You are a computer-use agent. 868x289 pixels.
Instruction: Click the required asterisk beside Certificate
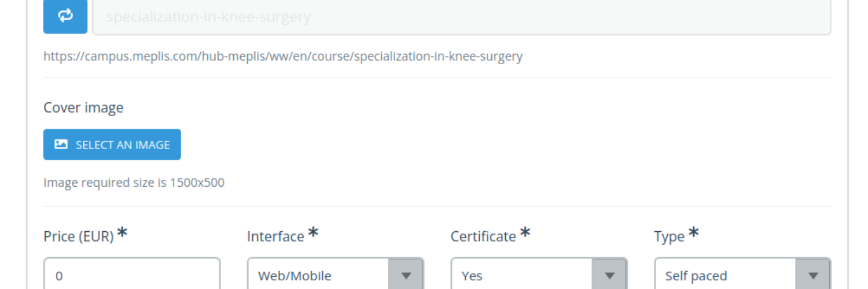click(x=525, y=233)
